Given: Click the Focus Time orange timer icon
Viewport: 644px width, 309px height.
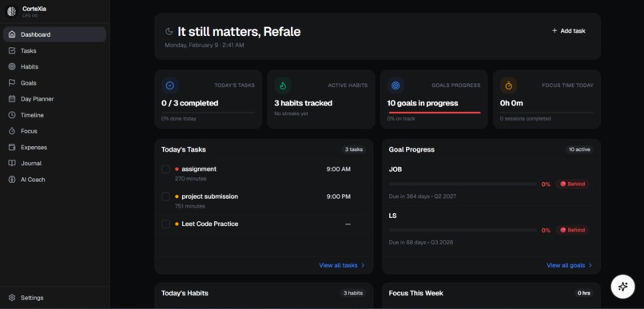Looking at the screenshot, I should click(x=508, y=85).
